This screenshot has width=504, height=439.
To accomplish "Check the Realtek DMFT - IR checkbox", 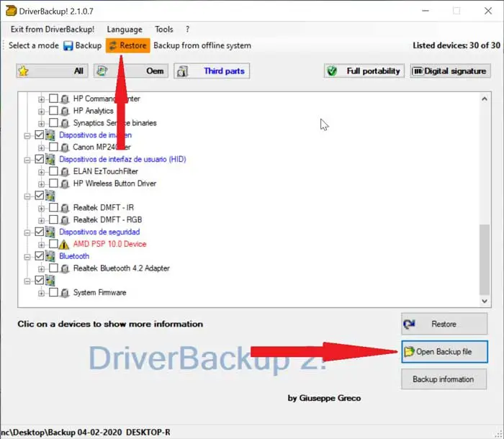I will (x=53, y=207).
